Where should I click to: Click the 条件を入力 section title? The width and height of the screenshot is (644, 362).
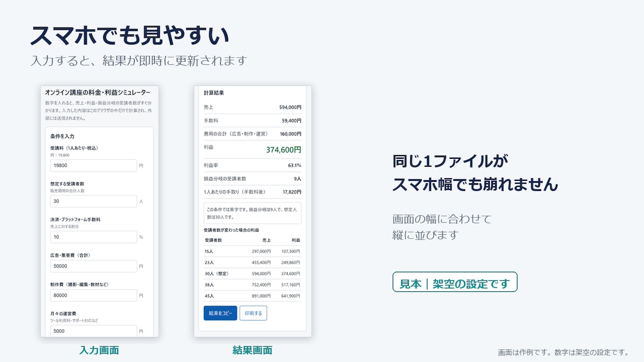[x=62, y=136]
